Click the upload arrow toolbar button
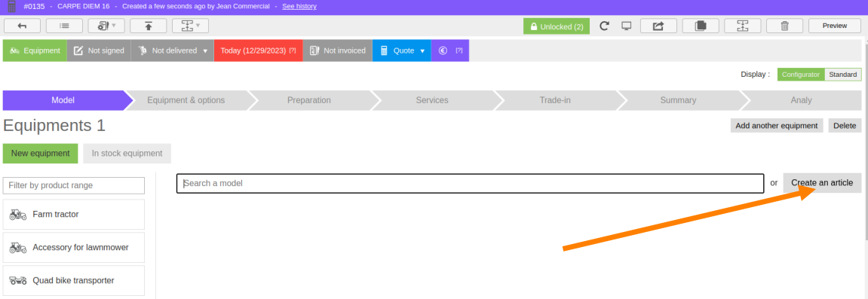The height and width of the screenshot is (299, 868). 149,26
